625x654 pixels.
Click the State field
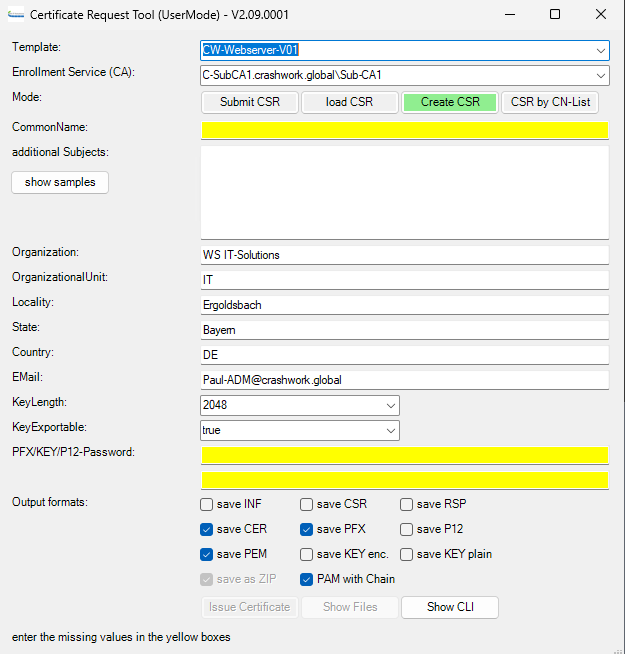(405, 330)
